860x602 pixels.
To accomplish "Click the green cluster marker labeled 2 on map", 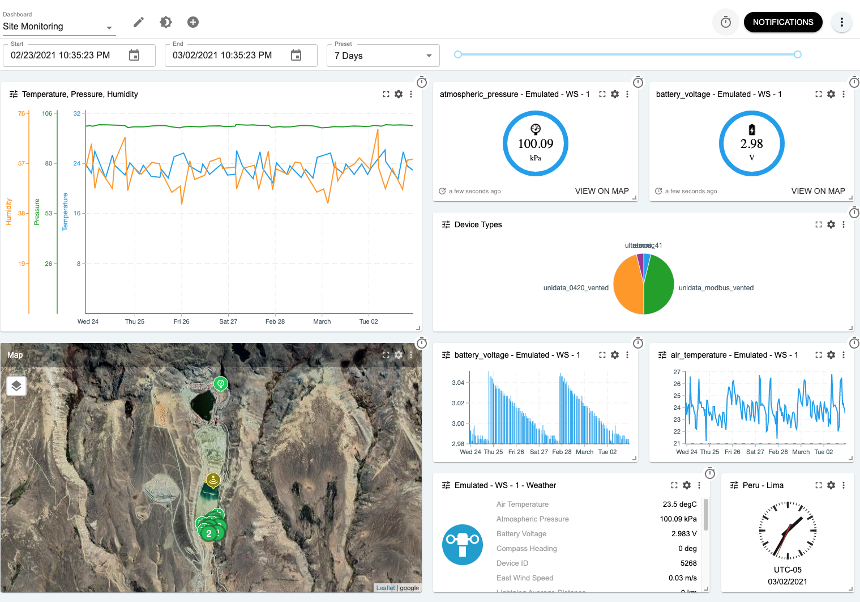I will tap(208, 533).
